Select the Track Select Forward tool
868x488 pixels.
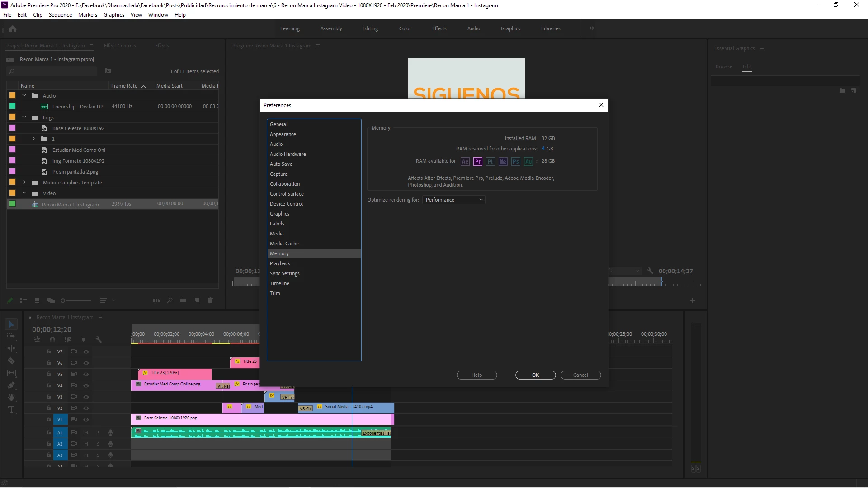click(x=11, y=337)
